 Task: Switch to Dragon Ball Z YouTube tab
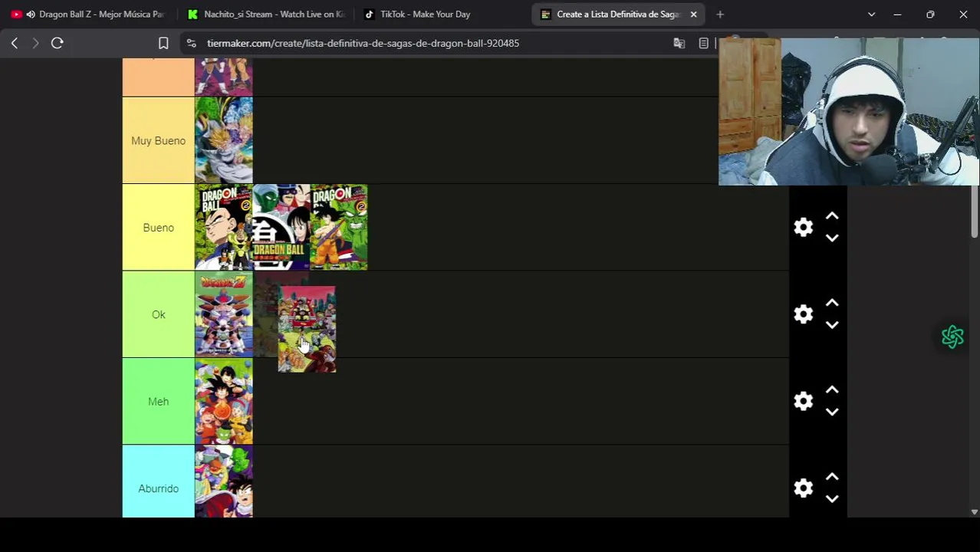click(88, 14)
